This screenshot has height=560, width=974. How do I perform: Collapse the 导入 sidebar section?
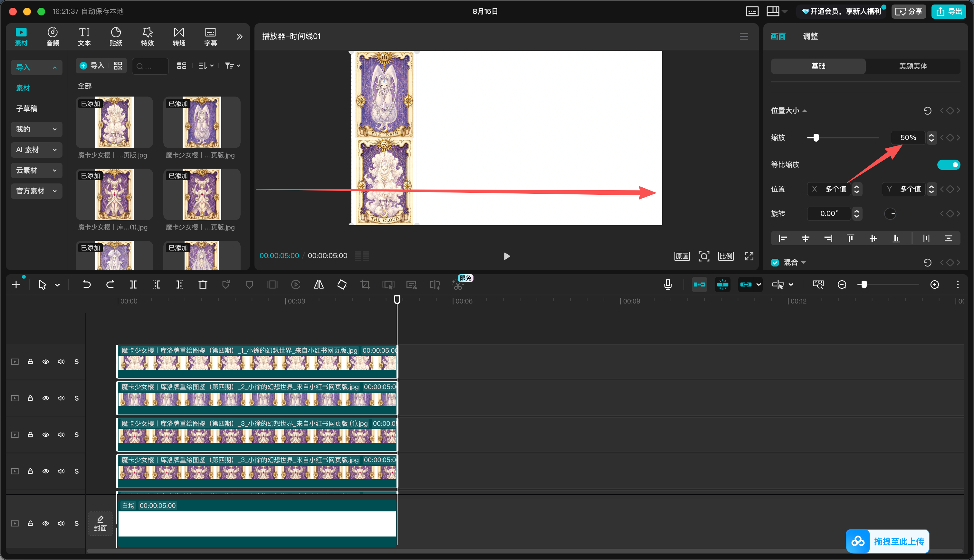37,67
